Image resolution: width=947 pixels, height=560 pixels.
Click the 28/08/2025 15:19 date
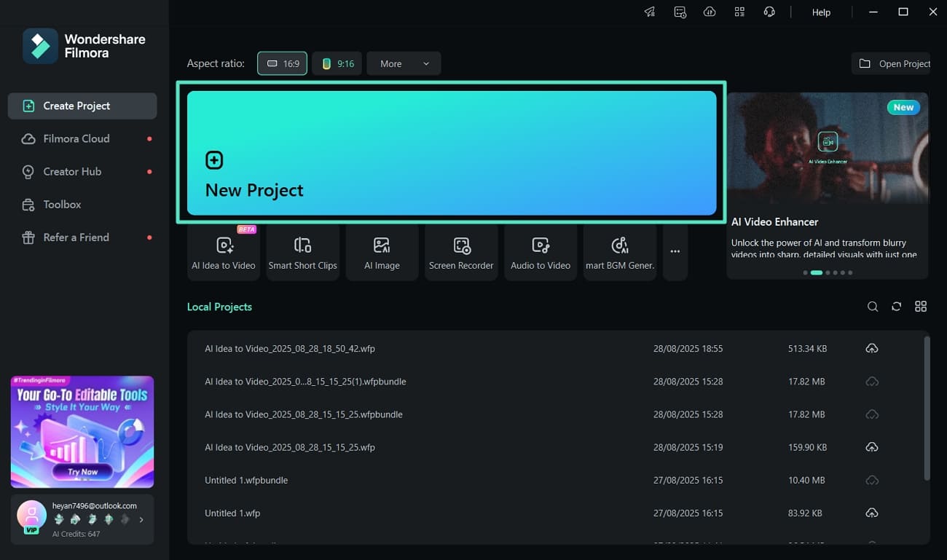[x=688, y=447]
